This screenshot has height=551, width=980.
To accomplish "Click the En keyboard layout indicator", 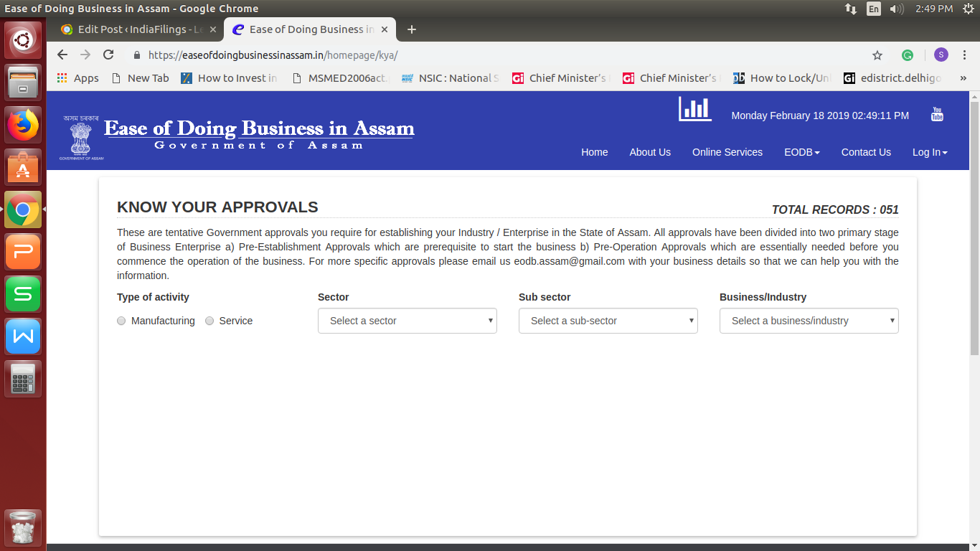I will [874, 9].
